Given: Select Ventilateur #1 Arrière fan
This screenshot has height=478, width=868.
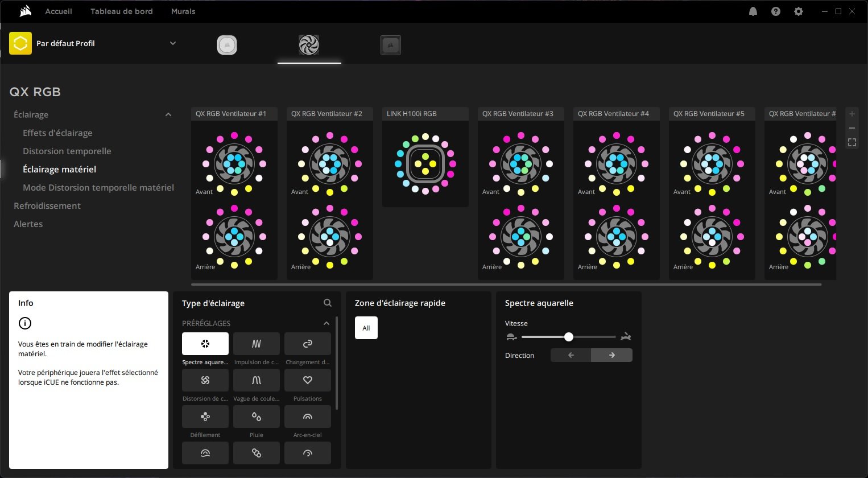Looking at the screenshot, I should click(234, 237).
